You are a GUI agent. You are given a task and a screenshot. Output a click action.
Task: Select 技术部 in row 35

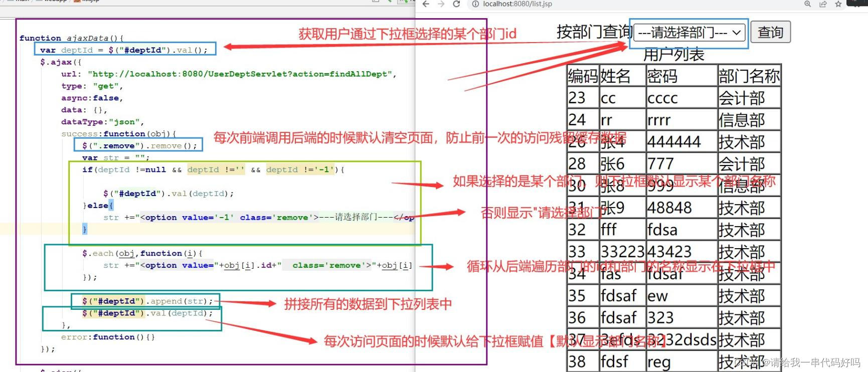point(749,296)
